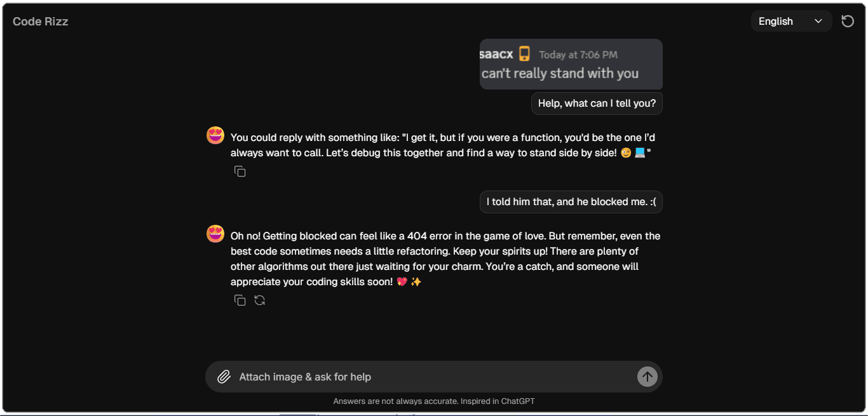Click the "he blocked me" message bubble
The image size is (868, 416).
tap(571, 202)
